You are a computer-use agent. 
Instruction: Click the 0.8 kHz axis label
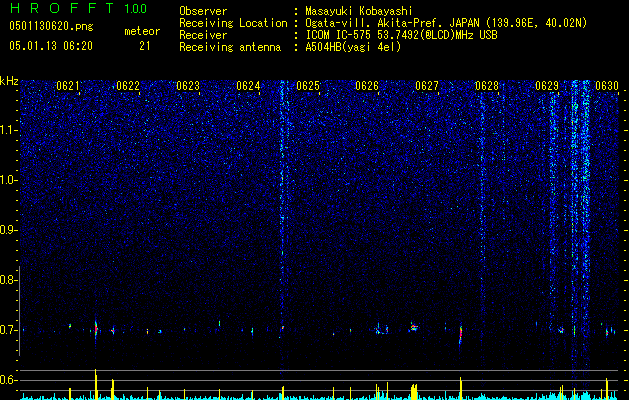click(x=8, y=280)
